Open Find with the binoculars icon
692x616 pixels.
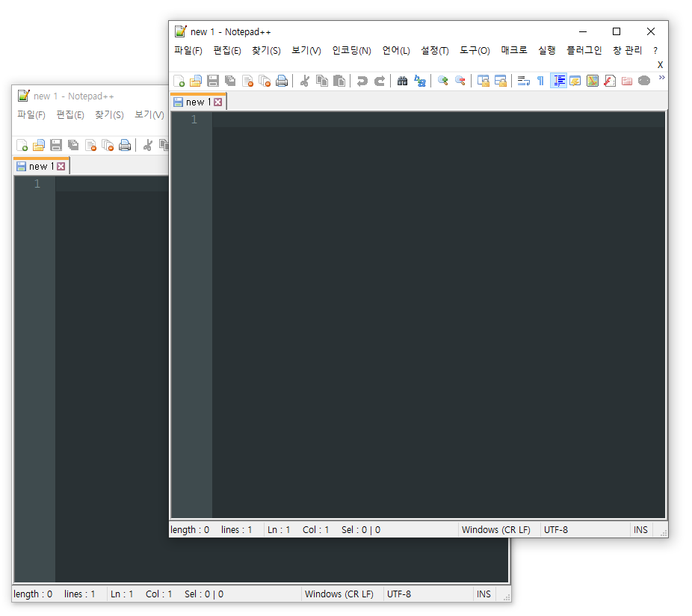tap(402, 81)
